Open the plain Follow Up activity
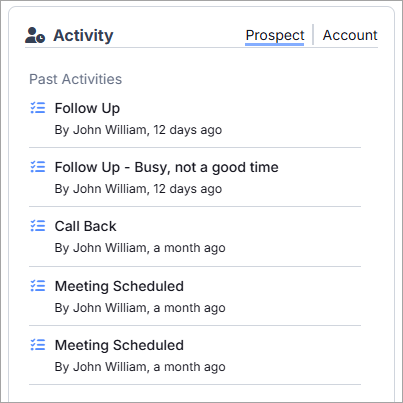403x403 pixels. coord(87,109)
